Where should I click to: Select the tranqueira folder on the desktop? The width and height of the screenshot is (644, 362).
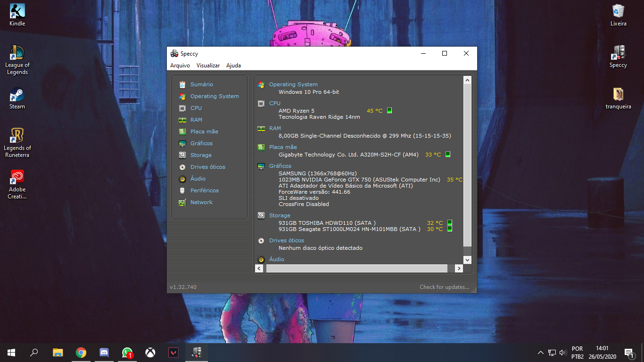(x=619, y=98)
